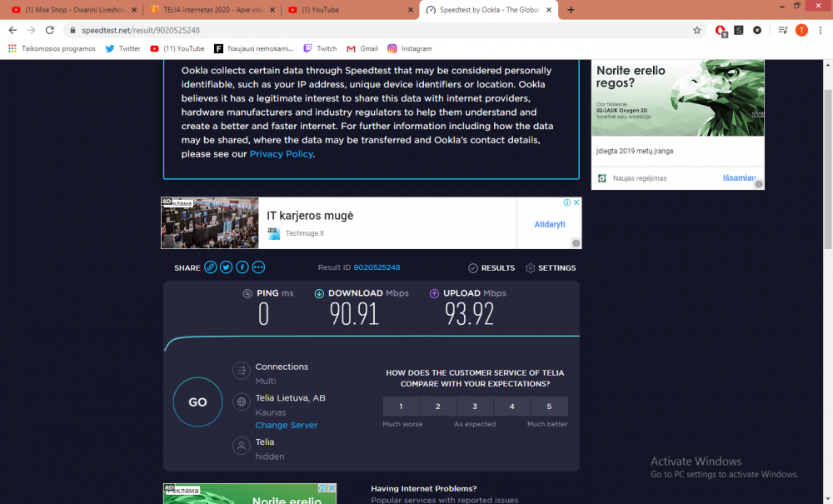Close the TELIA internetas 2020 tab
This screenshot has height=504, width=833.
(x=272, y=9)
